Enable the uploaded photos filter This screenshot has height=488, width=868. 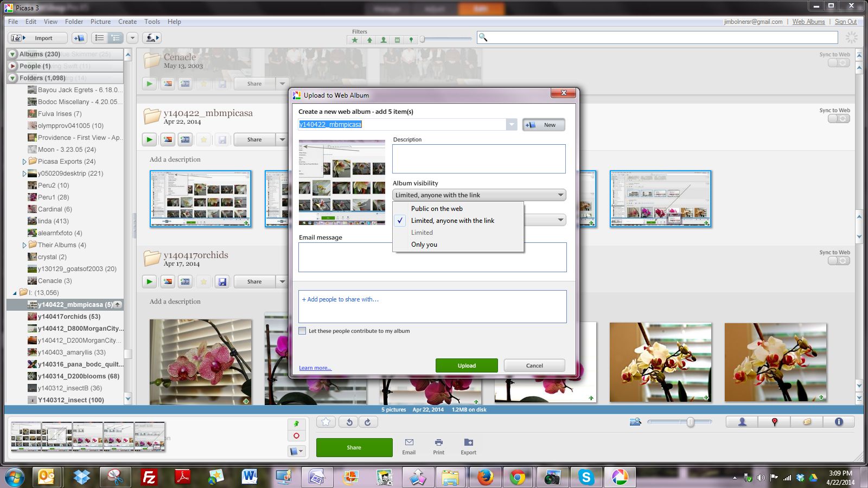click(x=369, y=40)
